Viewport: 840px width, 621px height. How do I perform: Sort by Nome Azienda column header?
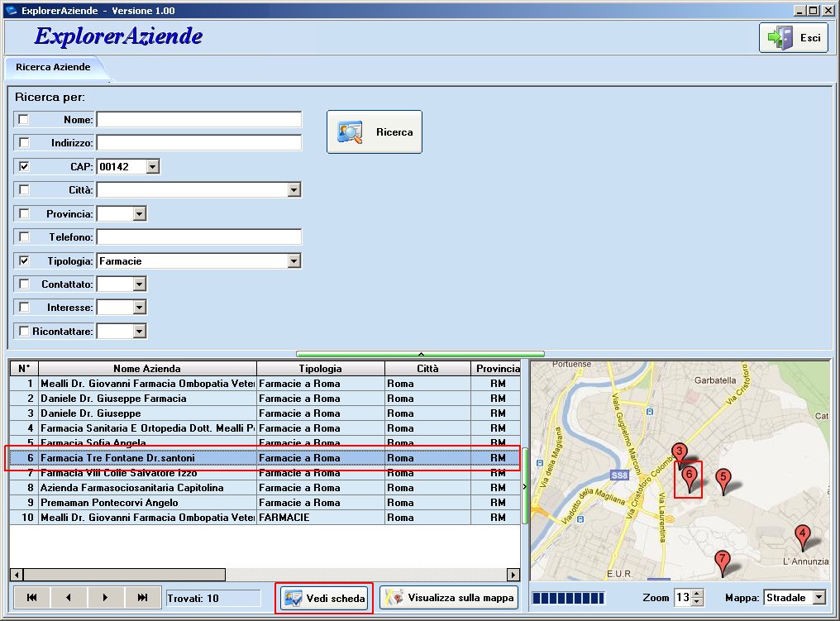147,368
